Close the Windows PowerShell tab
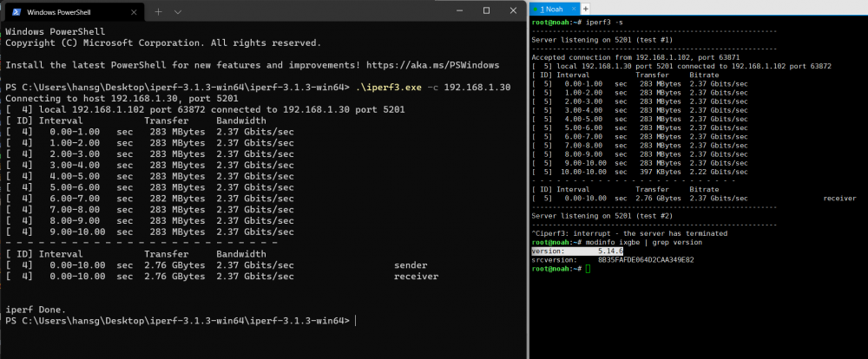 (x=132, y=11)
